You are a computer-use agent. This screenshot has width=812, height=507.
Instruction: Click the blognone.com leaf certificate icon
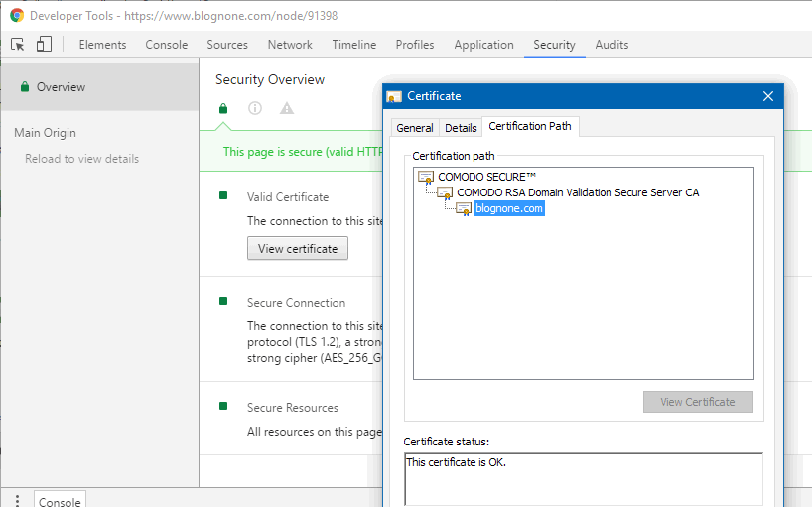(x=464, y=209)
